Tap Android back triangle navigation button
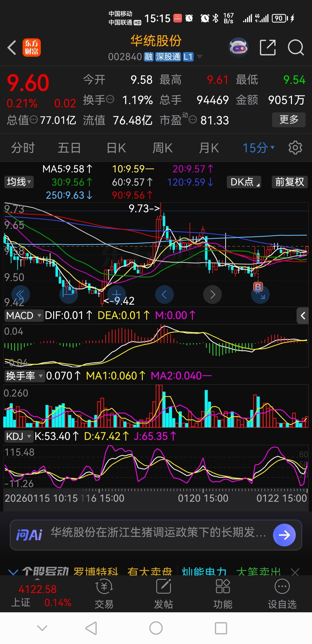Screen dimensions: 312x644 click(x=91, y=628)
